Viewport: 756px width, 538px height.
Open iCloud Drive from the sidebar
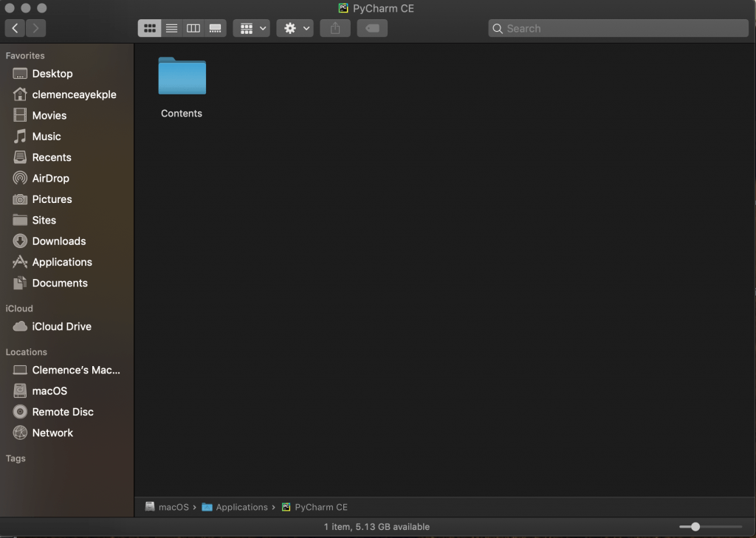click(x=61, y=326)
